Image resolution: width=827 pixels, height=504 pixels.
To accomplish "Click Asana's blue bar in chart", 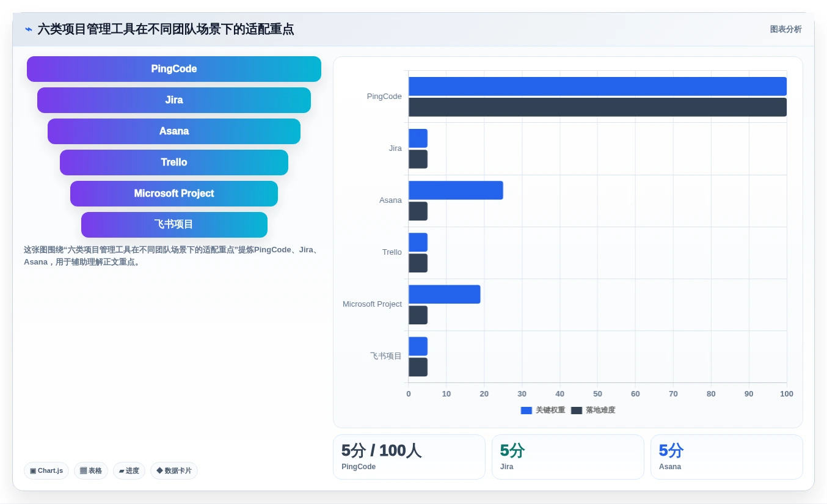I will 456,190.
